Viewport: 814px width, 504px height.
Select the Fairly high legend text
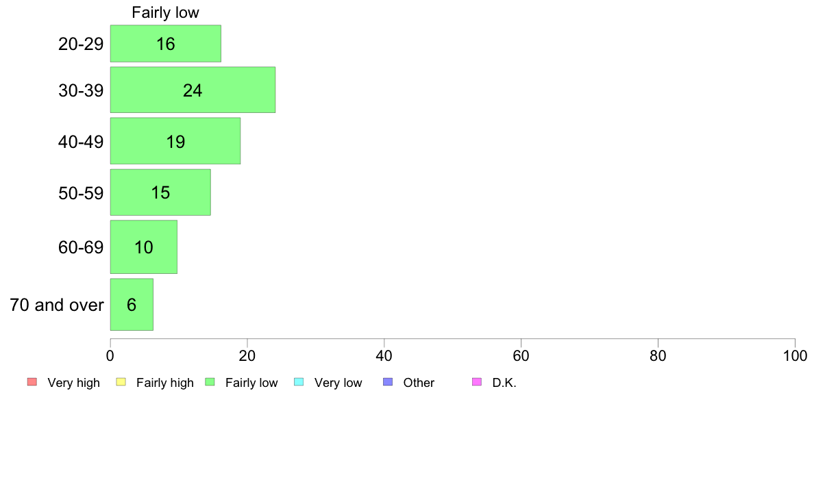[x=165, y=383]
